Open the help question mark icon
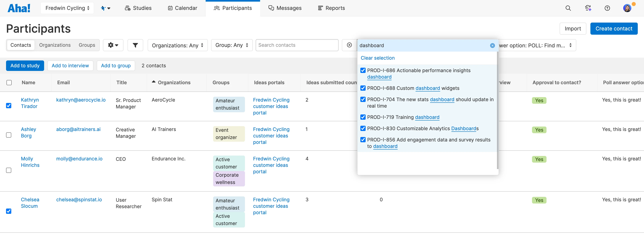This screenshot has height=242, width=644. click(607, 8)
